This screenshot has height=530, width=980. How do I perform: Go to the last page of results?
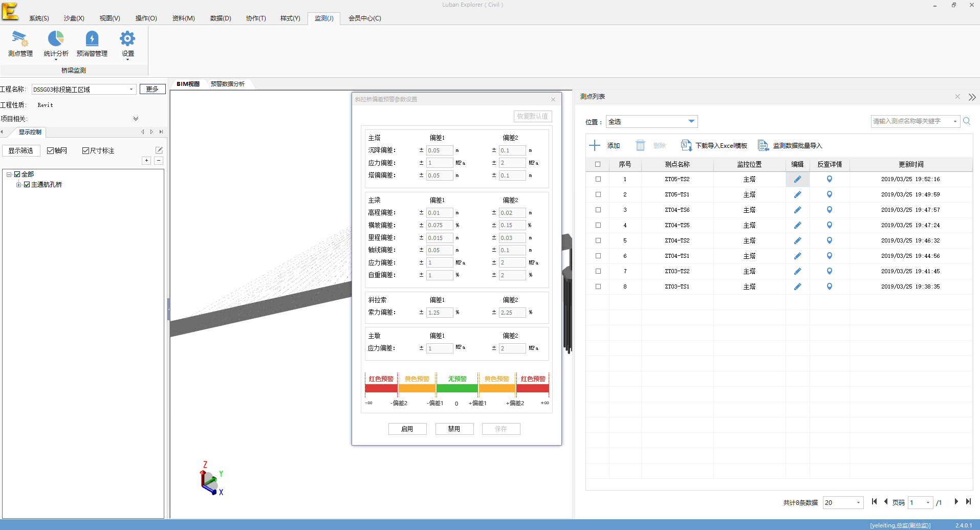[x=968, y=502]
